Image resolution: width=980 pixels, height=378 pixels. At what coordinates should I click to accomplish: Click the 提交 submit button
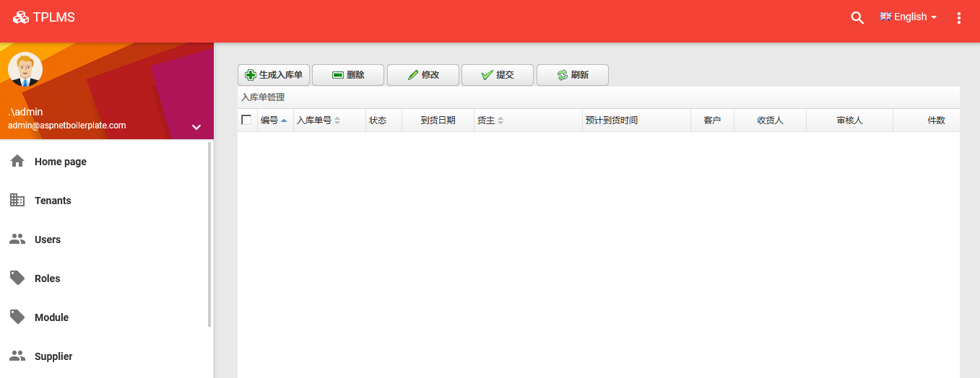tap(498, 75)
